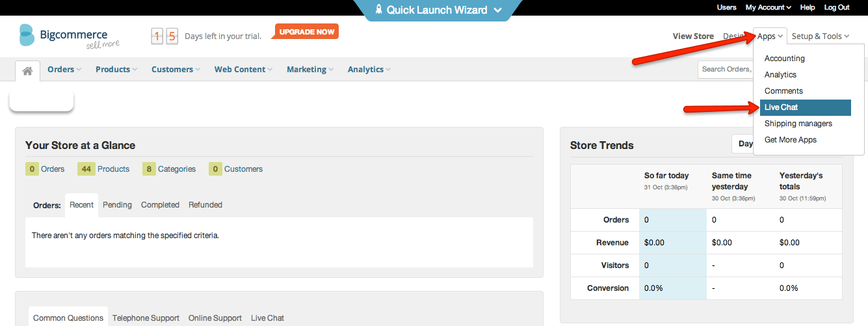Click 'Your Store at a Glance' heading

coord(80,146)
